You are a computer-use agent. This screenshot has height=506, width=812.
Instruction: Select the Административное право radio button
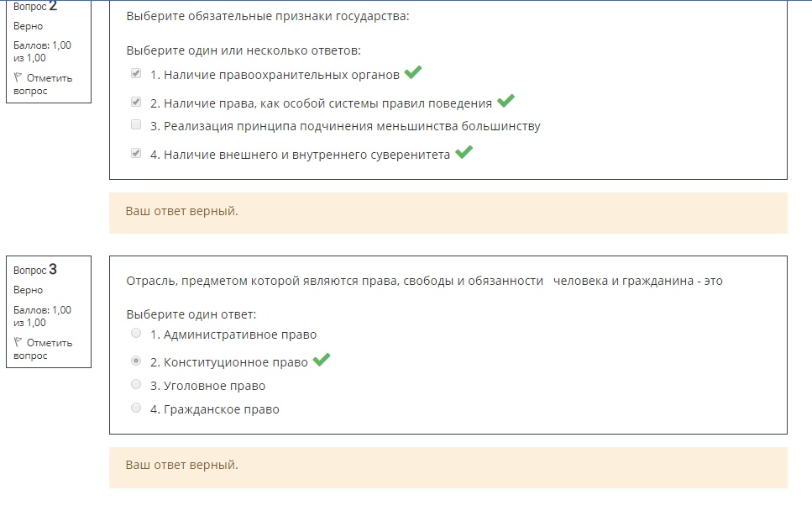(136, 334)
